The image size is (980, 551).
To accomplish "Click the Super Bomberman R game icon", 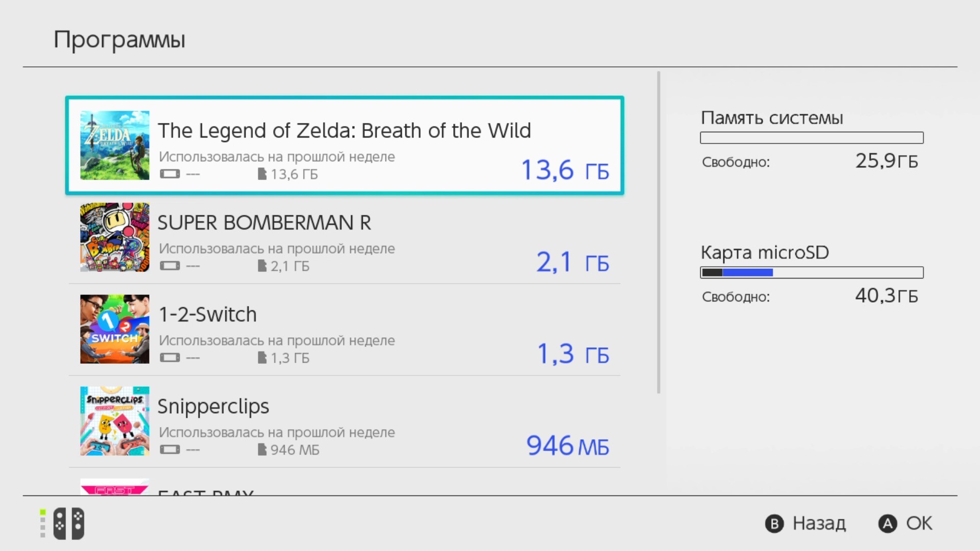I will click(x=114, y=237).
